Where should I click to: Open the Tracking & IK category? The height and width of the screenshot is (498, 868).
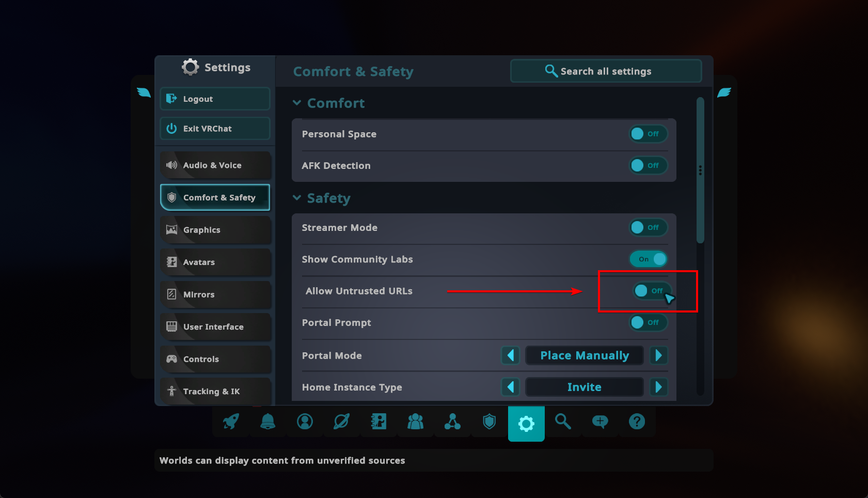click(x=215, y=391)
